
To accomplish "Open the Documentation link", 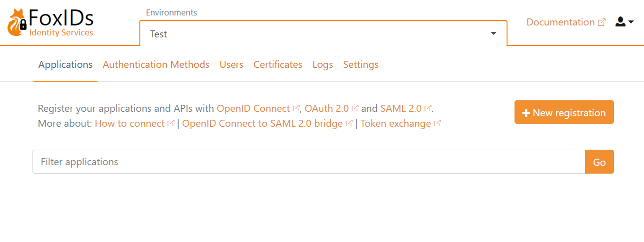I will click(x=560, y=22).
